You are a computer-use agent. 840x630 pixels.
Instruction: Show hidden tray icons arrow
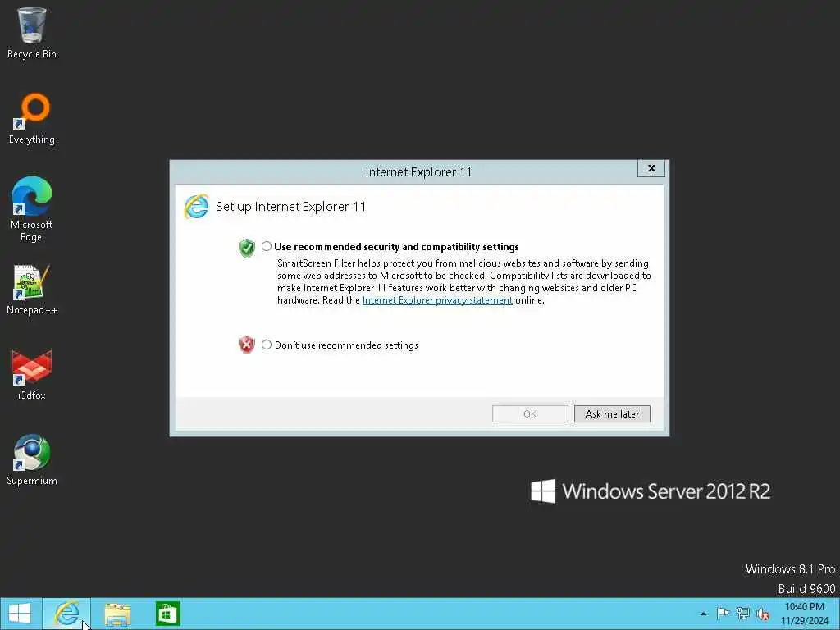(x=703, y=614)
